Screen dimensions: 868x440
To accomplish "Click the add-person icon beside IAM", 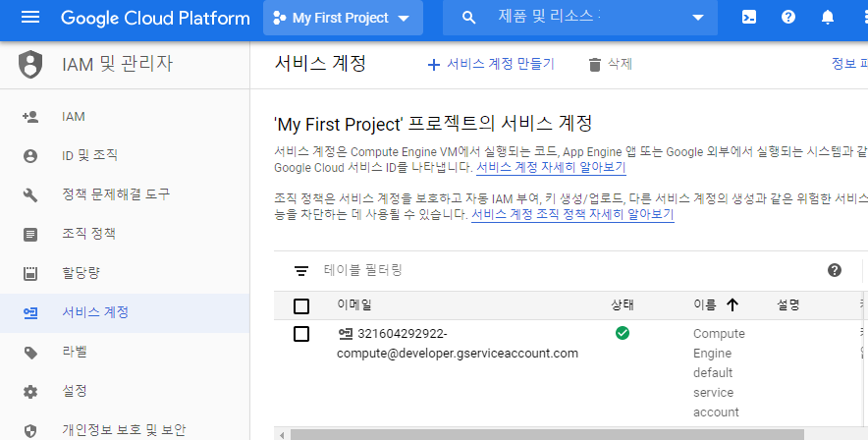I will point(30,117).
